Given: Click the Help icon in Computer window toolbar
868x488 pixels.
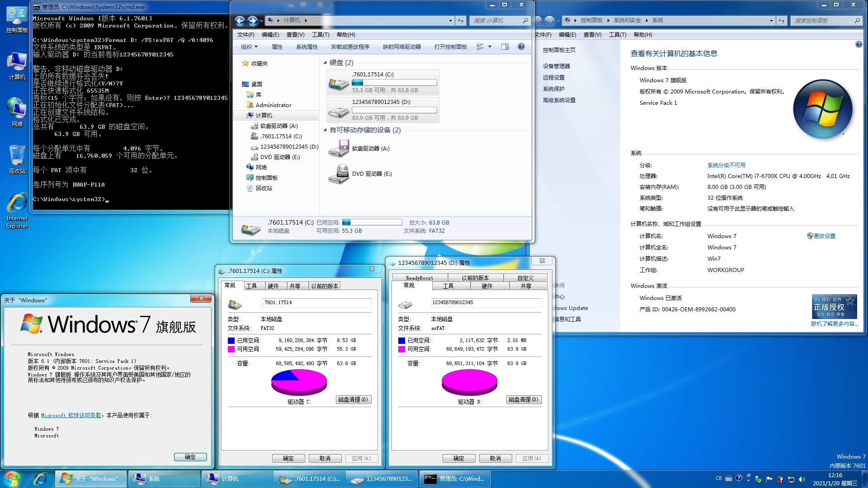Looking at the screenshot, I should (521, 47).
